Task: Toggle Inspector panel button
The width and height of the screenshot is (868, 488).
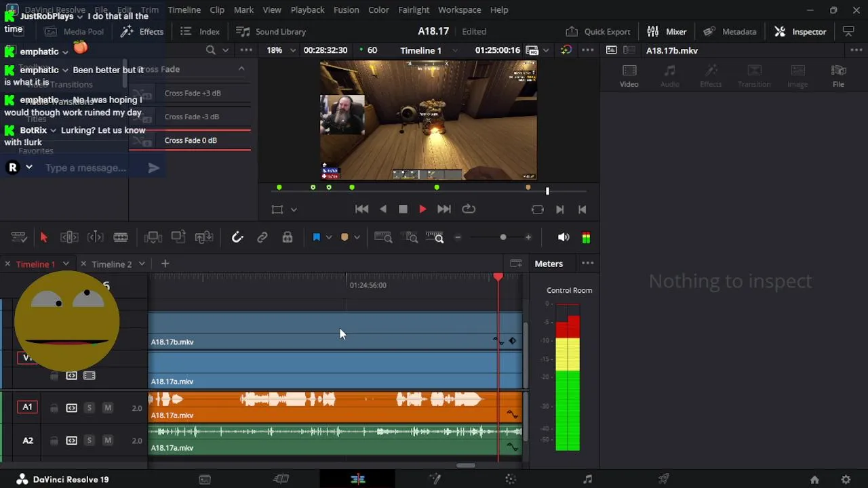Action: (800, 32)
